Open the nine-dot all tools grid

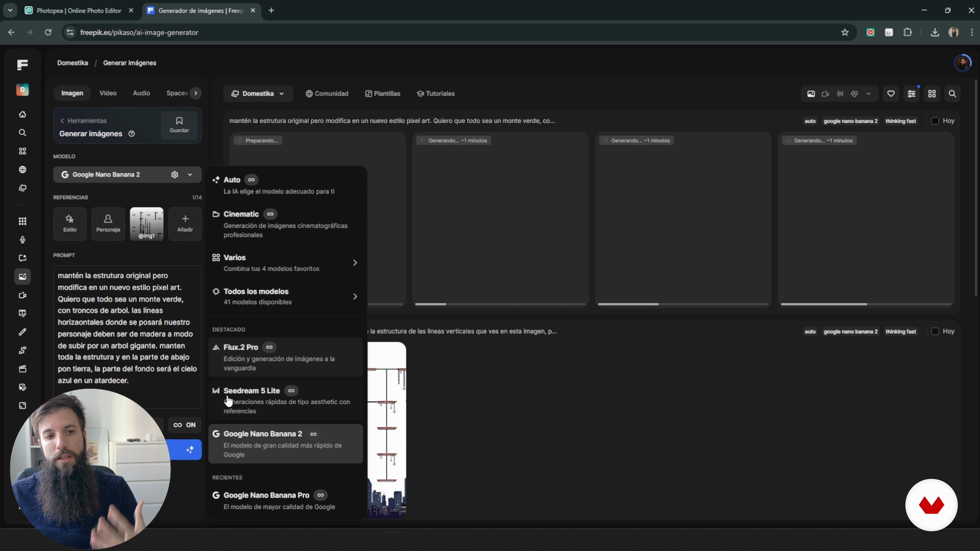pos(22,221)
